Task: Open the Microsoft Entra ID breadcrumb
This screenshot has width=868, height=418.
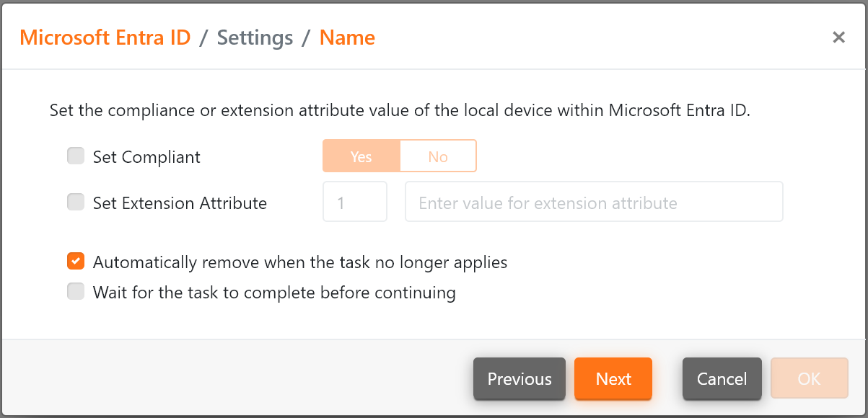Action: [x=105, y=37]
